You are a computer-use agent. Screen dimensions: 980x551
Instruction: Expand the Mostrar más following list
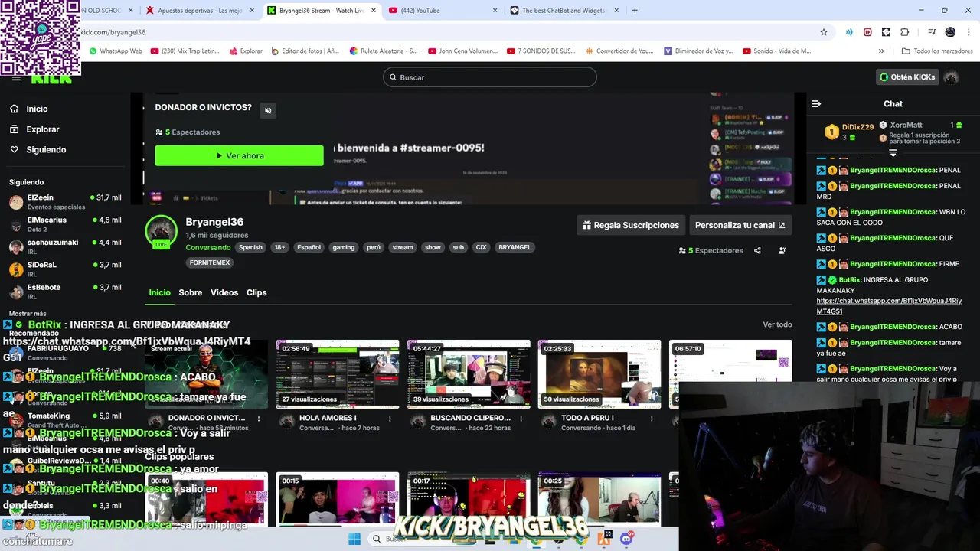click(28, 314)
